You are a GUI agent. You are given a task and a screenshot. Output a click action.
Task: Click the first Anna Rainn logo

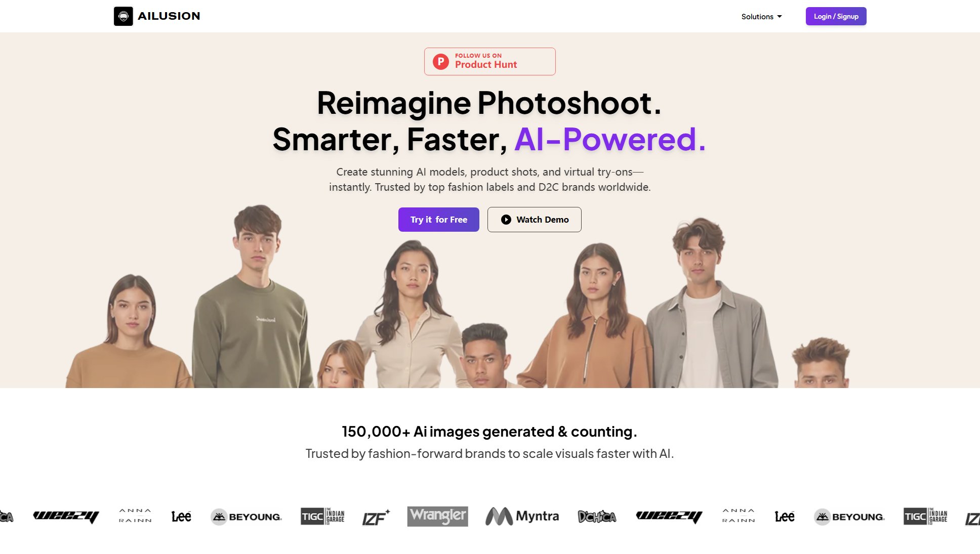(135, 516)
